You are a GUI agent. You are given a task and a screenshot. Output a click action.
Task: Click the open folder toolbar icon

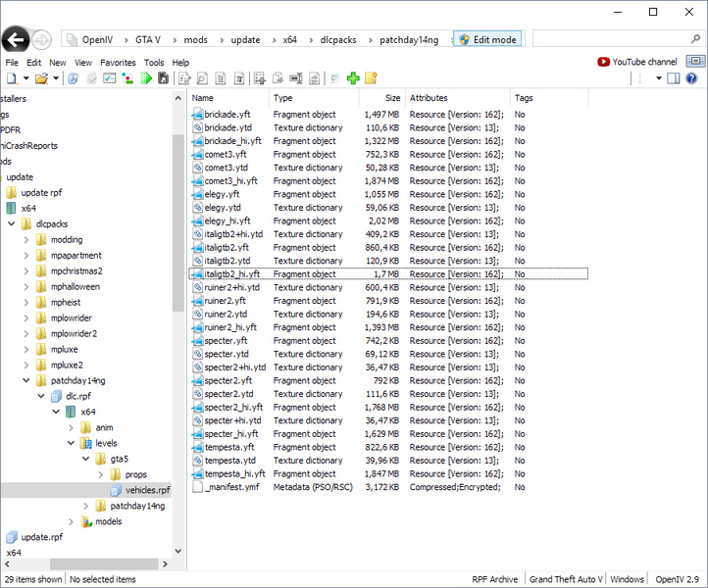(x=41, y=78)
